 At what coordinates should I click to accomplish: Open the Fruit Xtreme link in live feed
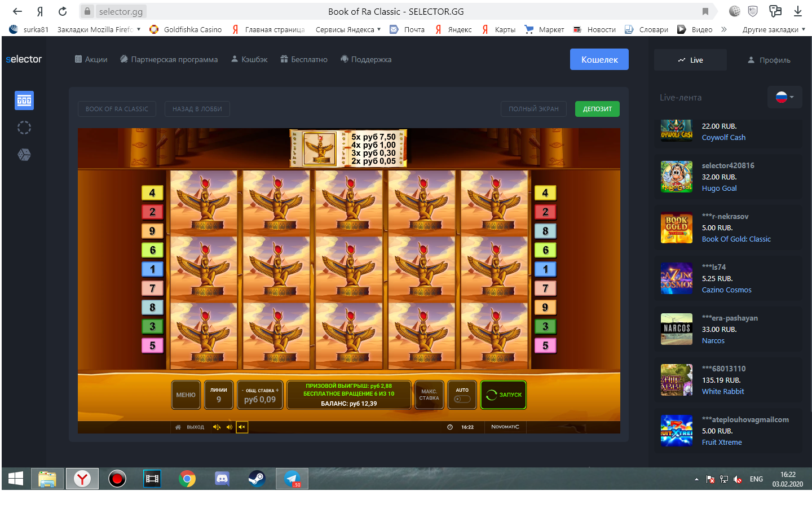pyautogui.click(x=722, y=442)
